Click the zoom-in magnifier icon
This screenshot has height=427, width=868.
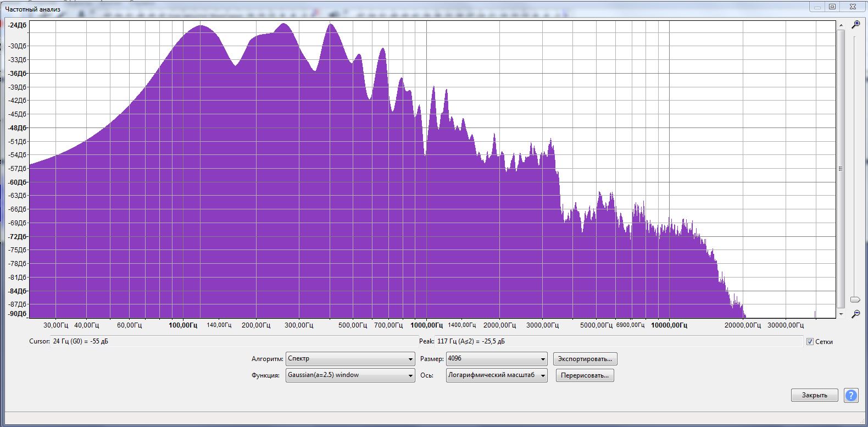pyautogui.click(x=855, y=25)
